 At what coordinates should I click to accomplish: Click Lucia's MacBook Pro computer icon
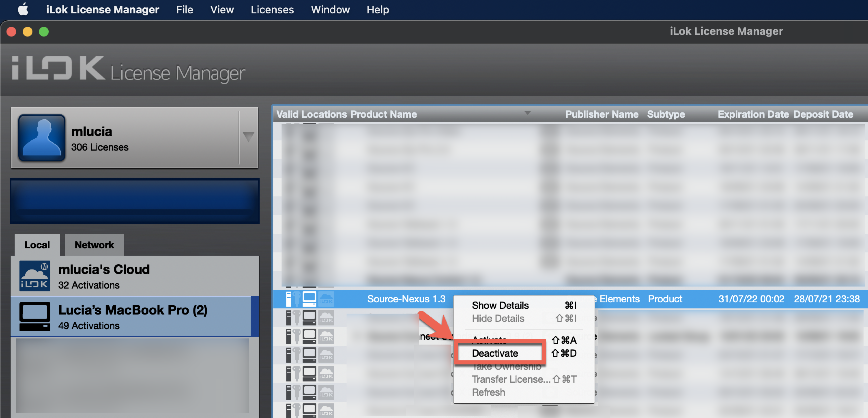click(x=35, y=316)
